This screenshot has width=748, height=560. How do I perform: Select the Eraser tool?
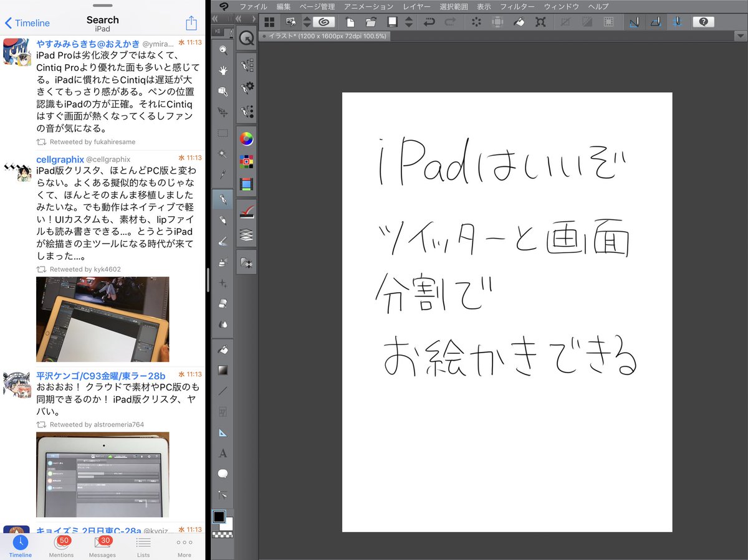(x=223, y=303)
